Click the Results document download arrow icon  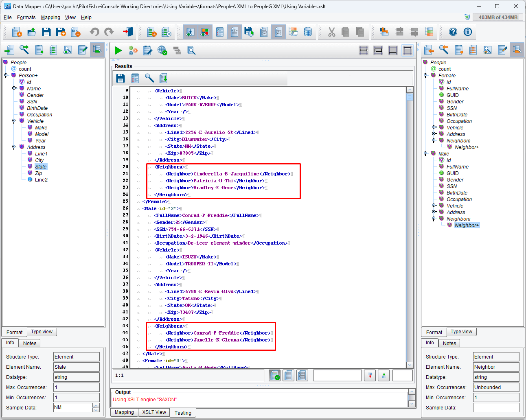(x=164, y=78)
